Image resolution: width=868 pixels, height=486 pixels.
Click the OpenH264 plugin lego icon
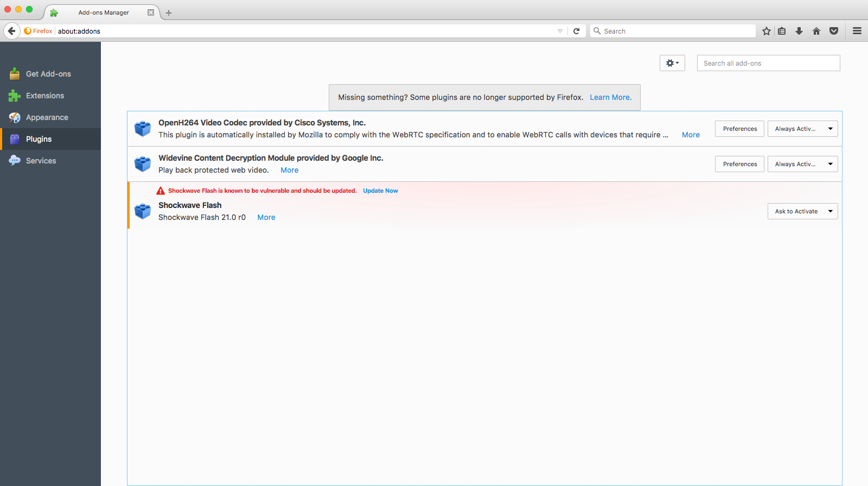tap(143, 129)
